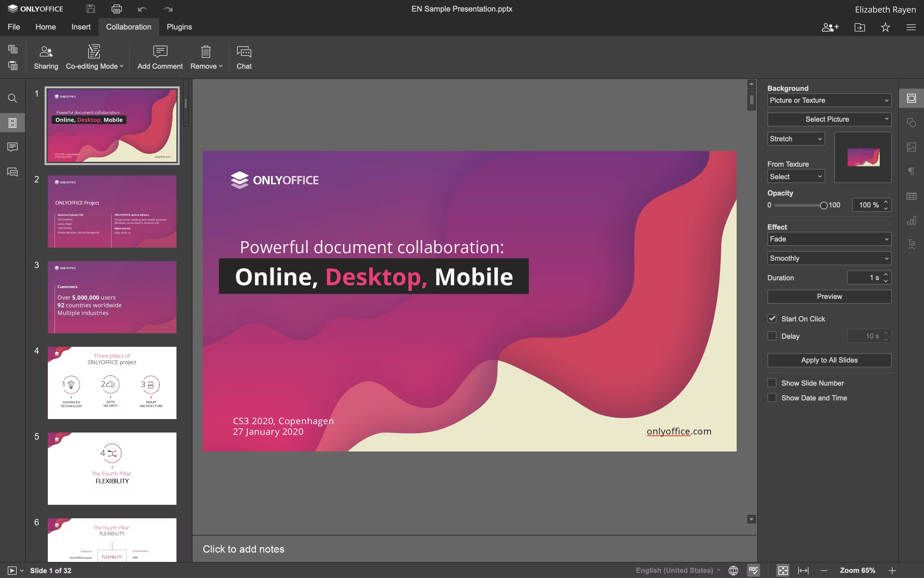The height and width of the screenshot is (578, 924).
Task: Open Table settings in right sidebar
Action: [x=911, y=196]
